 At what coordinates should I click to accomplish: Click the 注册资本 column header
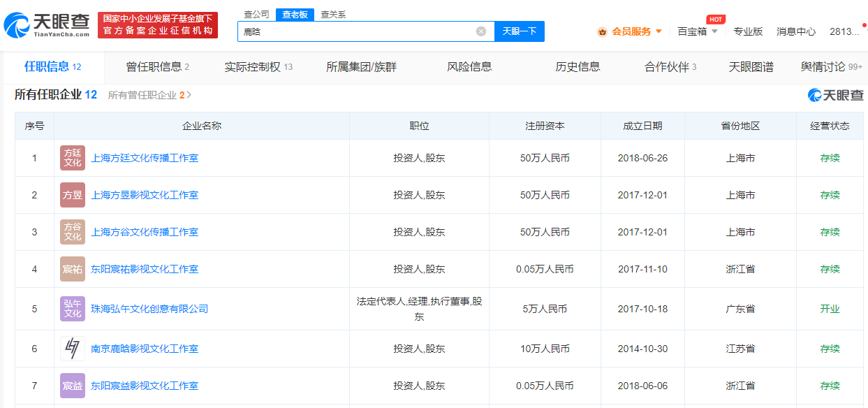545,126
